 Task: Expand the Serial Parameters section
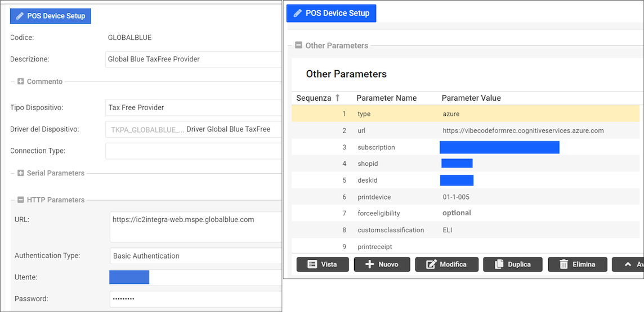tap(21, 173)
